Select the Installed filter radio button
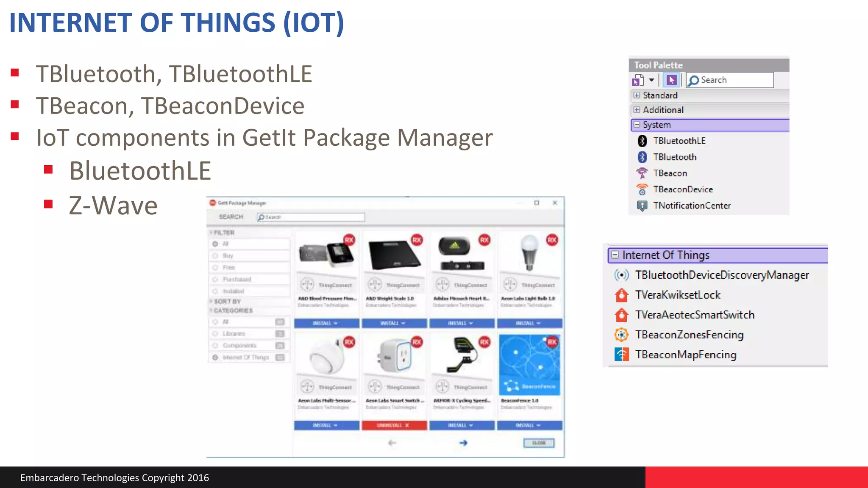The height and width of the screenshot is (488, 868). tap(215, 291)
